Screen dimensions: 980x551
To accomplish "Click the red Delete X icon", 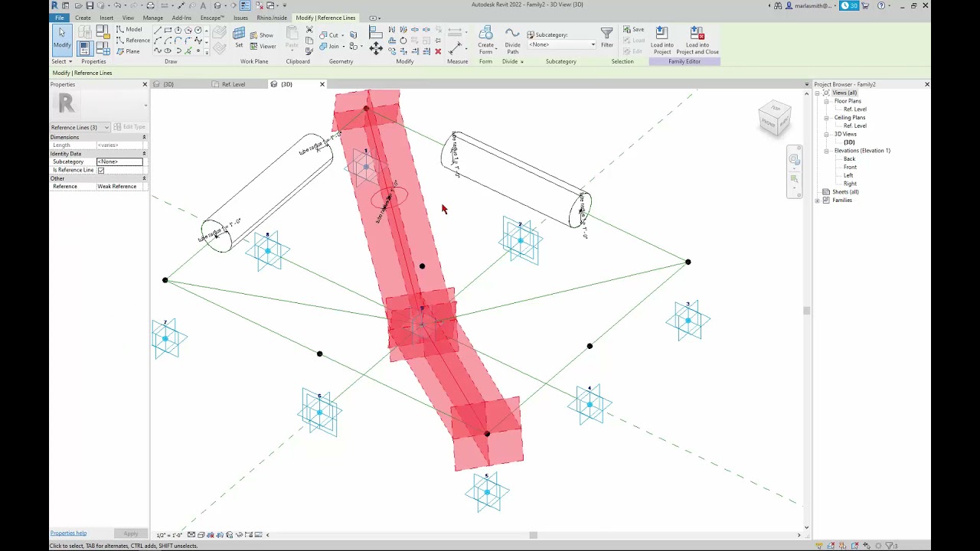I will [438, 51].
